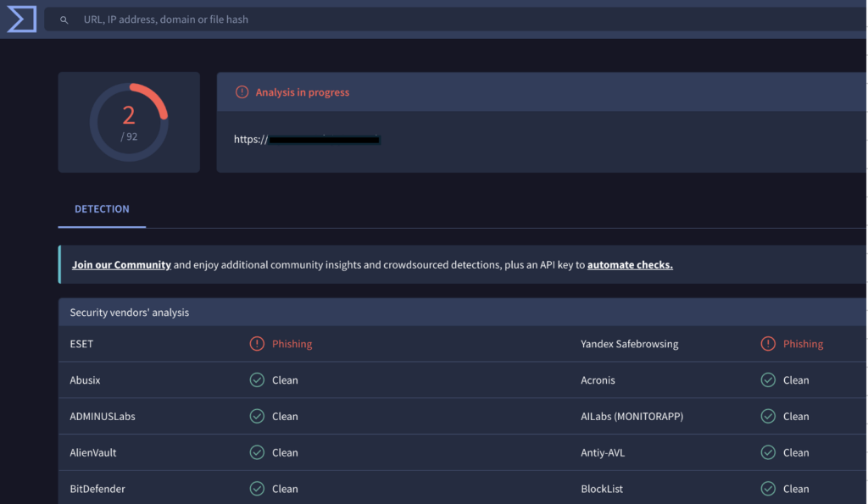The height and width of the screenshot is (504, 868).
Task: Click the Acronis Clean verdict text
Action: coord(796,380)
